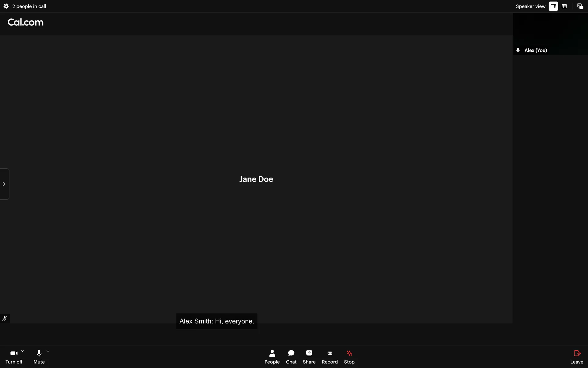Open the Chat panel
Screen dimensions: 588x368
pyautogui.click(x=291, y=357)
